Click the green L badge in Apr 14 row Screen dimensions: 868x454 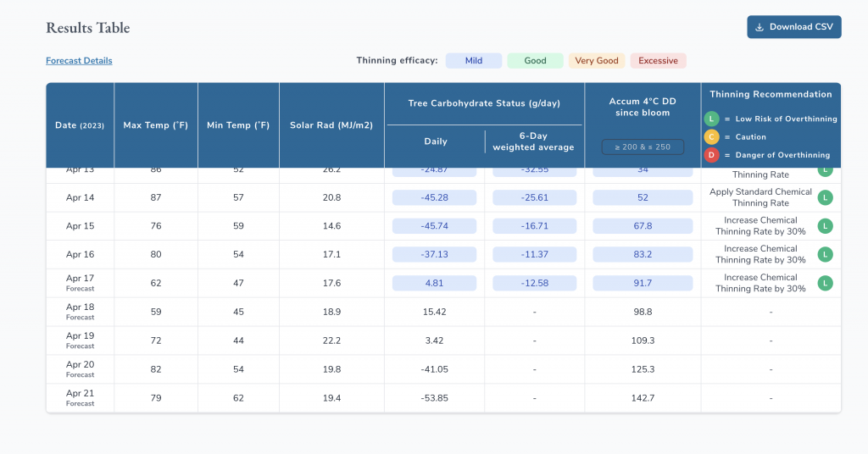coord(826,197)
